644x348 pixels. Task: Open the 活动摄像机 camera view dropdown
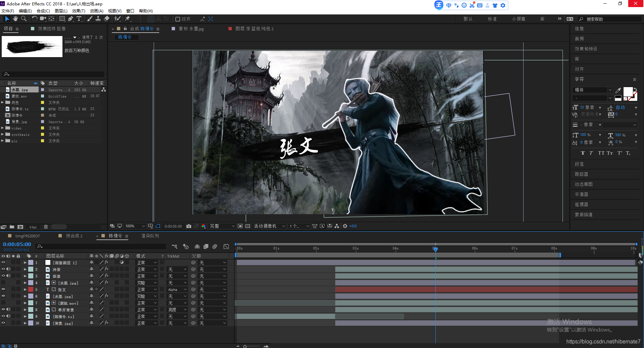(269, 226)
